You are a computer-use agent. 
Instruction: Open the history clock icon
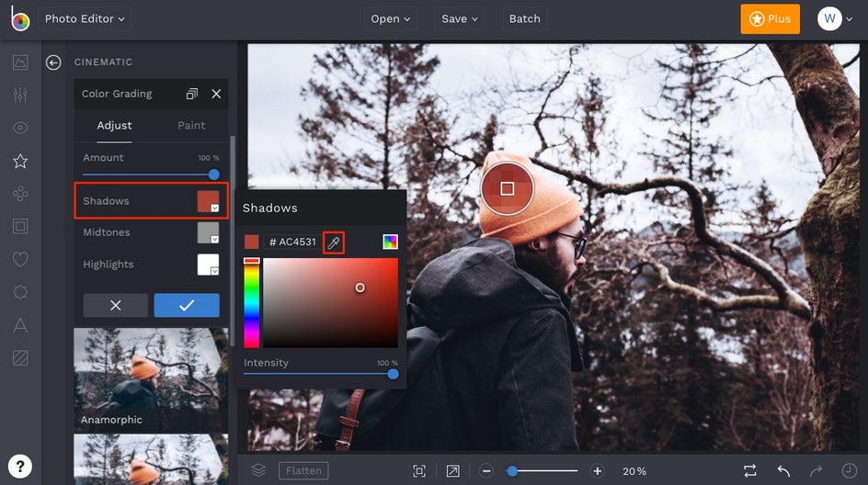click(x=850, y=470)
